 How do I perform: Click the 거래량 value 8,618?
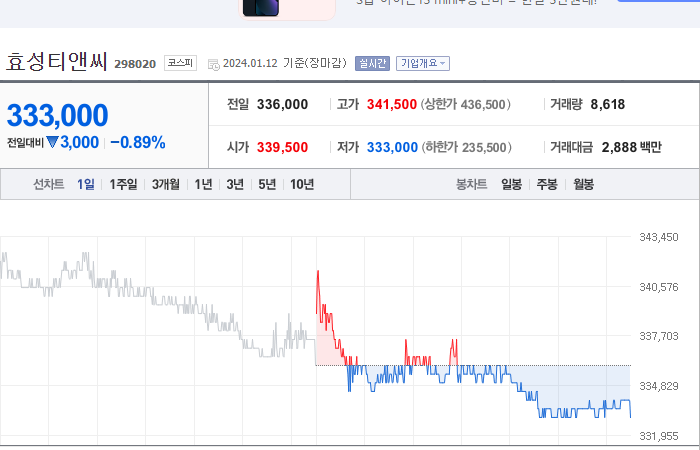[608, 104]
